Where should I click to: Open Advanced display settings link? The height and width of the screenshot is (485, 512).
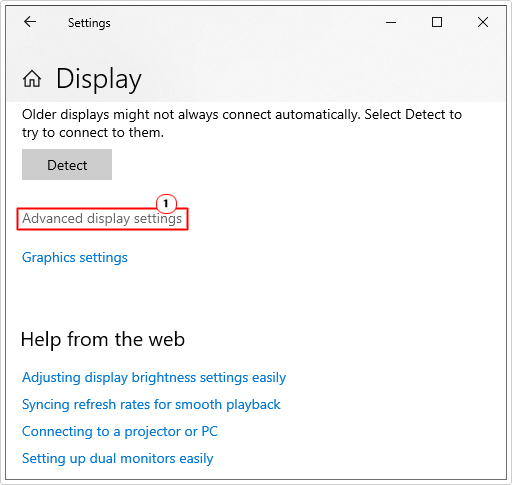click(x=102, y=219)
